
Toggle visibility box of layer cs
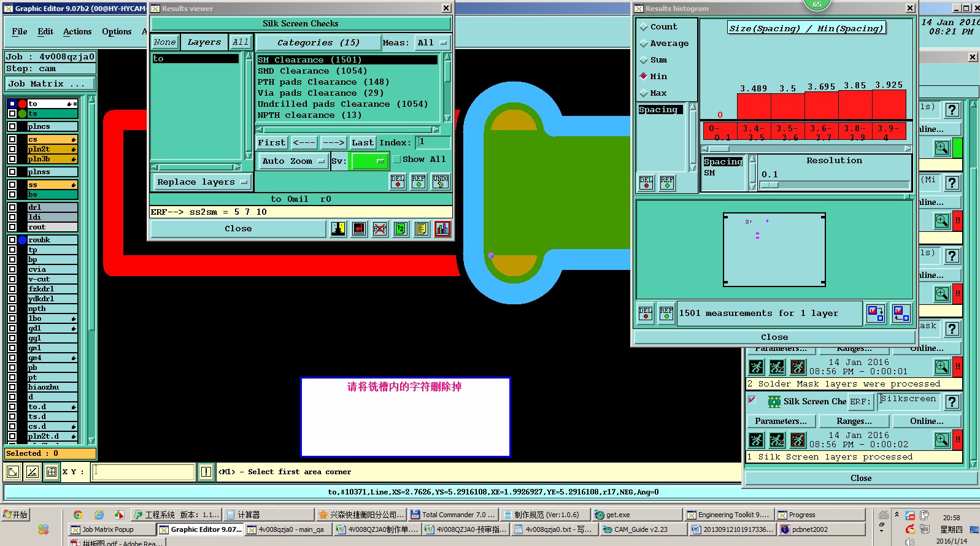pos(12,139)
